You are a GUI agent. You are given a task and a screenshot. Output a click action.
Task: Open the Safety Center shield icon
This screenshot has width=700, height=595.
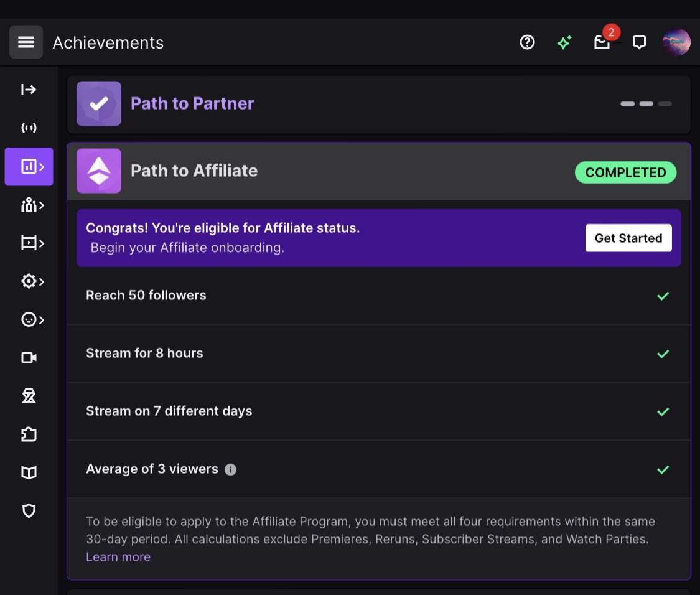pos(29,510)
